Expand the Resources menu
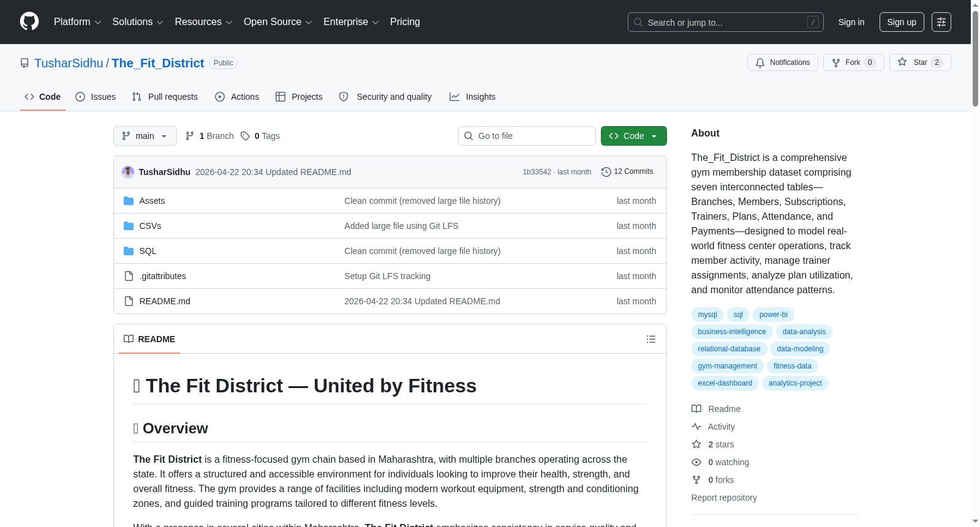 (x=203, y=22)
